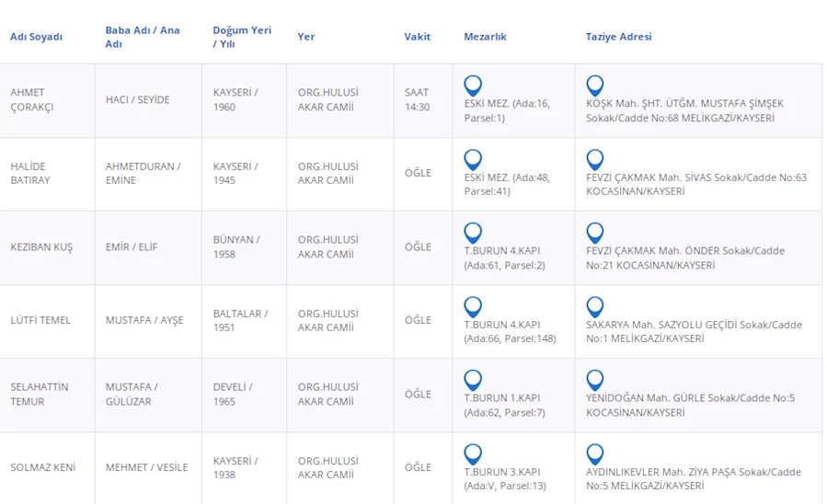Click the Mezarlık column header
Screen dimensions: 827x504
(x=485, y=37)
